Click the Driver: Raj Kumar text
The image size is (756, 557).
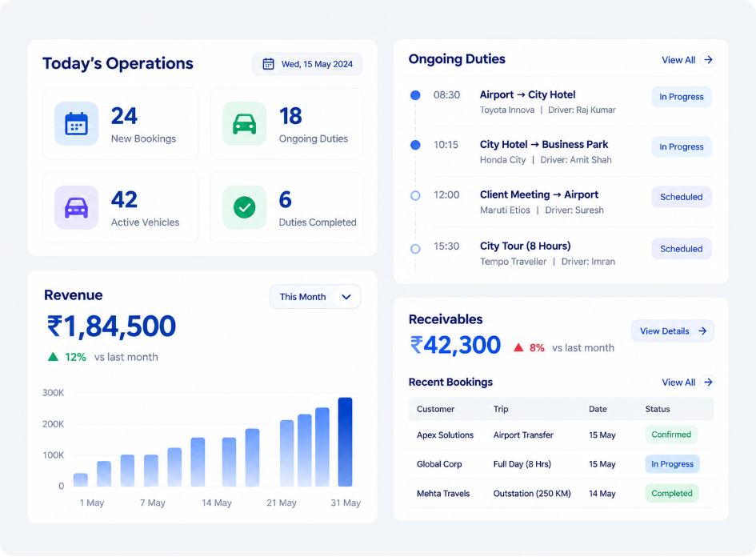pyautogui.click(x=582, y=110)
